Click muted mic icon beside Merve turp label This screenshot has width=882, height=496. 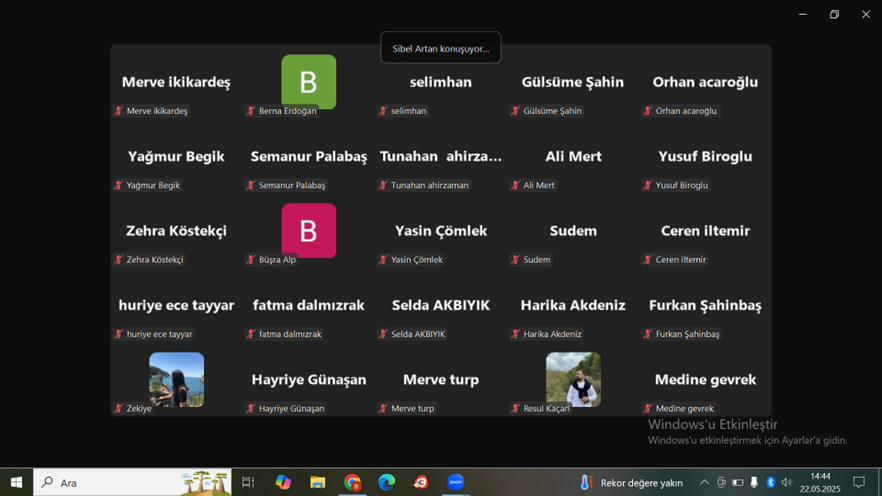click(x=383, y=408)
